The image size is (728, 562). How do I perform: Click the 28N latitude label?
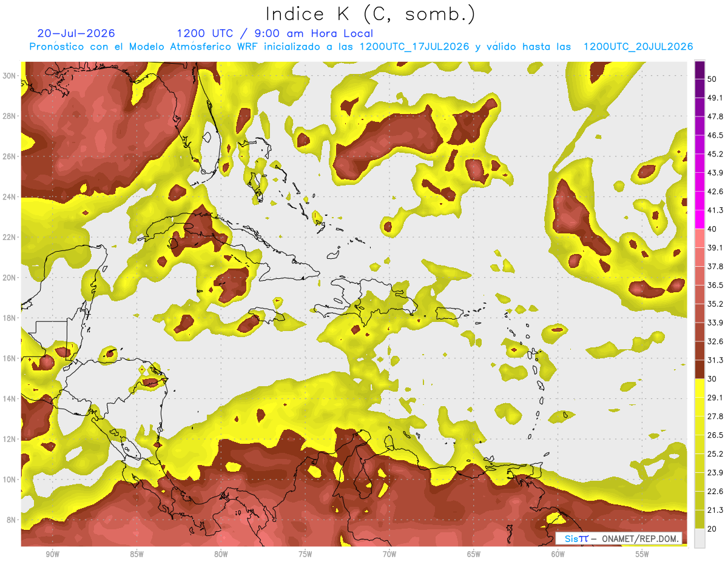10,116
